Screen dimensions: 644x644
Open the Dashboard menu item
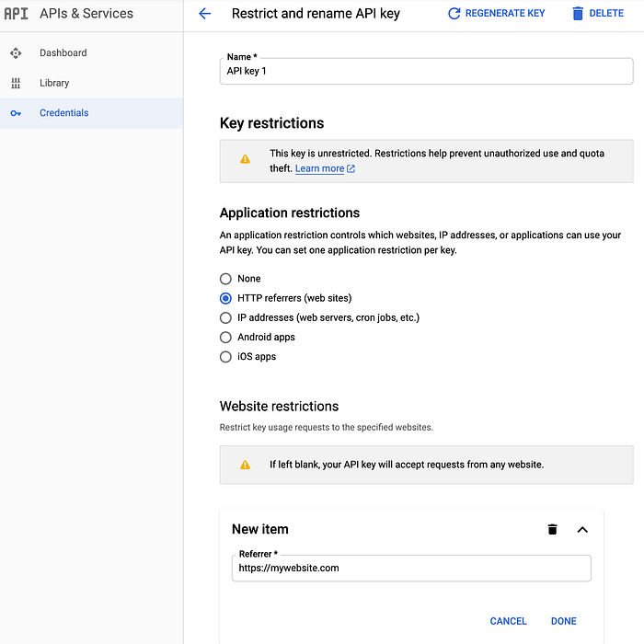point(63,53)
